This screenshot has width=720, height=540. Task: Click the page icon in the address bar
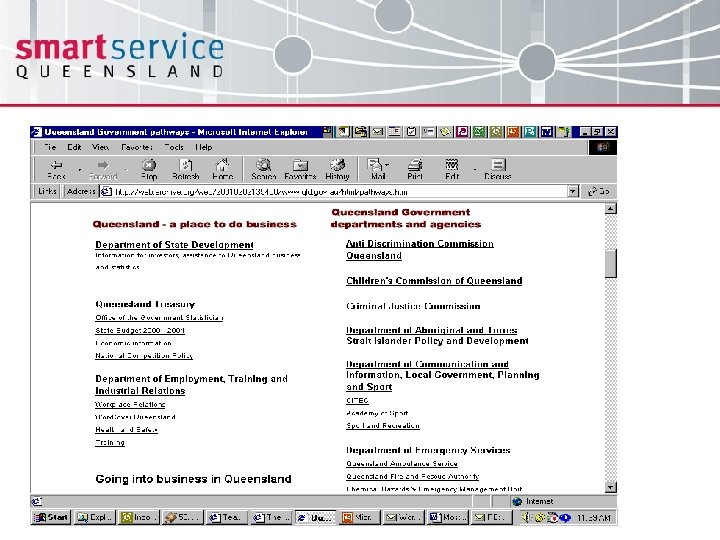pyautogui.click(x=106, y=191)
